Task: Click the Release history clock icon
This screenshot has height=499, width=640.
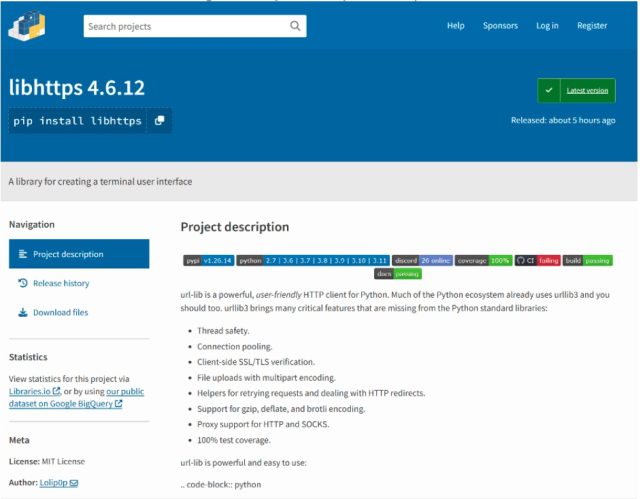Action: 23,283
